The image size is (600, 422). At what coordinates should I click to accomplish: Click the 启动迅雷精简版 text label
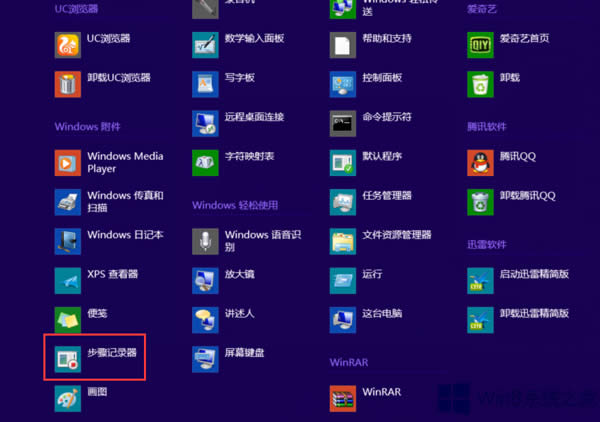click(x=534, y=274)
